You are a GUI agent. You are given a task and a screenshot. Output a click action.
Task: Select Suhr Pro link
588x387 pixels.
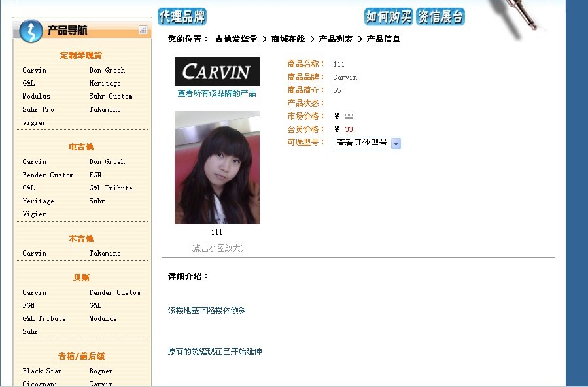click(38, 109)
